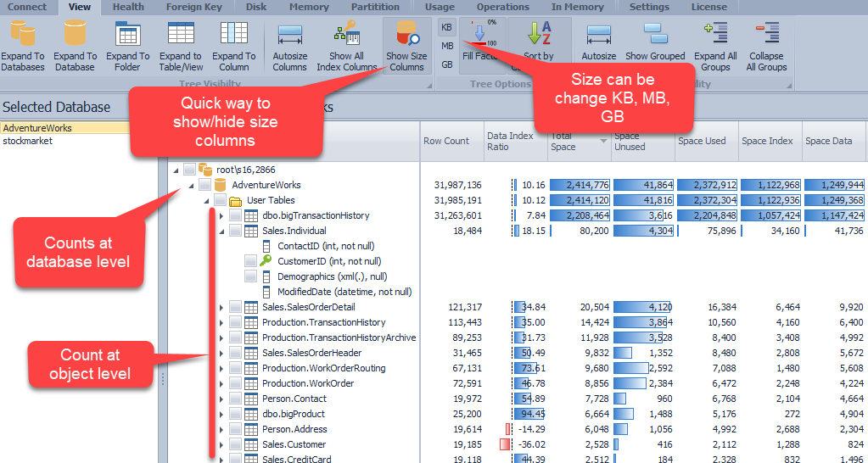Screen dimensions: 868x463
Task: Click the Show Grouped icon
Action: 655,33
